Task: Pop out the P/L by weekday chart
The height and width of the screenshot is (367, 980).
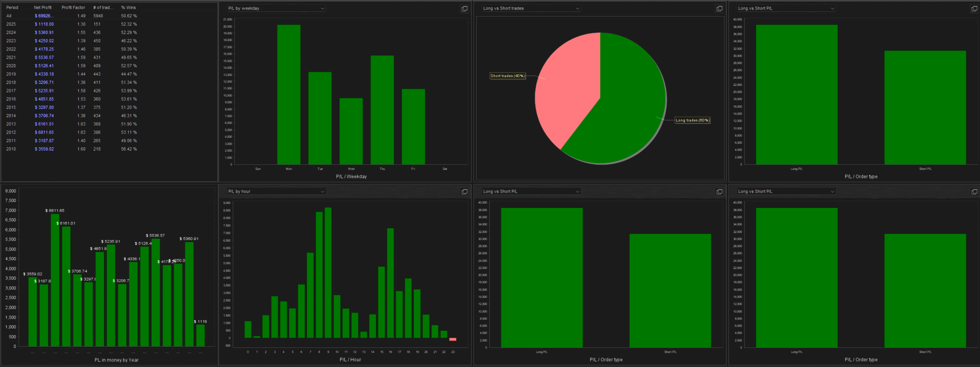Action: coord(464,9)
